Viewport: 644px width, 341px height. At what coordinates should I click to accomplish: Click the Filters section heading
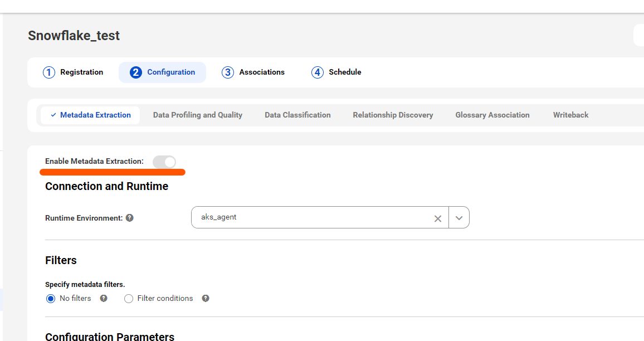[x=61, y=260]
